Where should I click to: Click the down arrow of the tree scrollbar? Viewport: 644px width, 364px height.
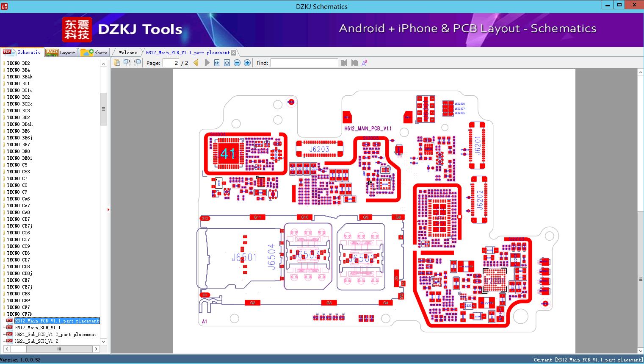point(103,342)
